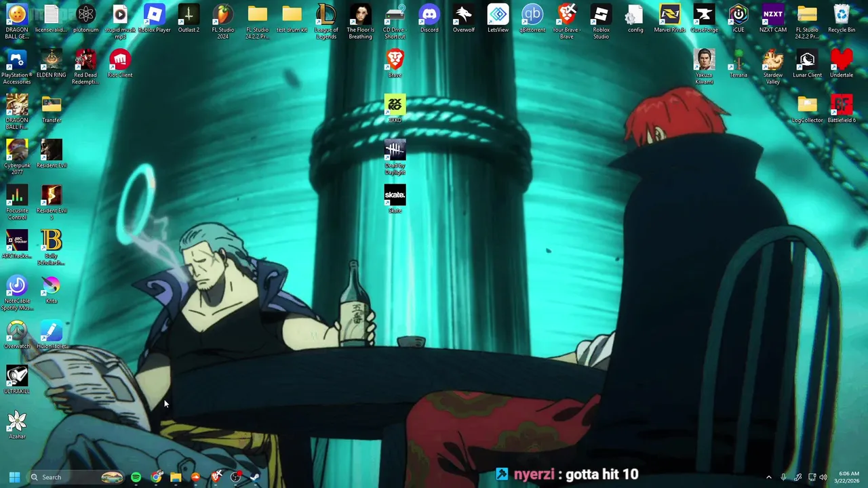Viewport: 868px width, 488px height.
Task: Open the test drum kit folder
Action: pyautogui.click(x=292, y=19)
